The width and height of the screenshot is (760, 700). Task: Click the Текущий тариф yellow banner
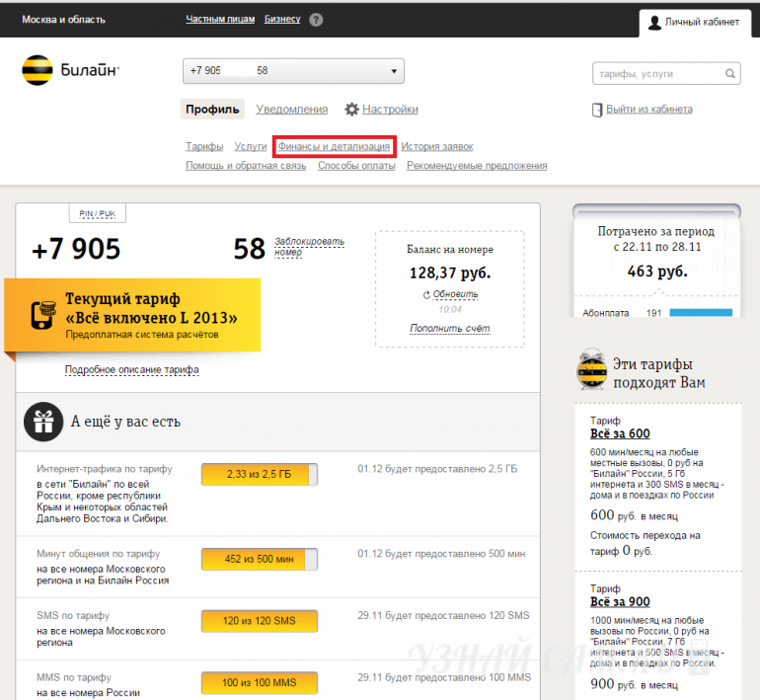pos(132,315)
